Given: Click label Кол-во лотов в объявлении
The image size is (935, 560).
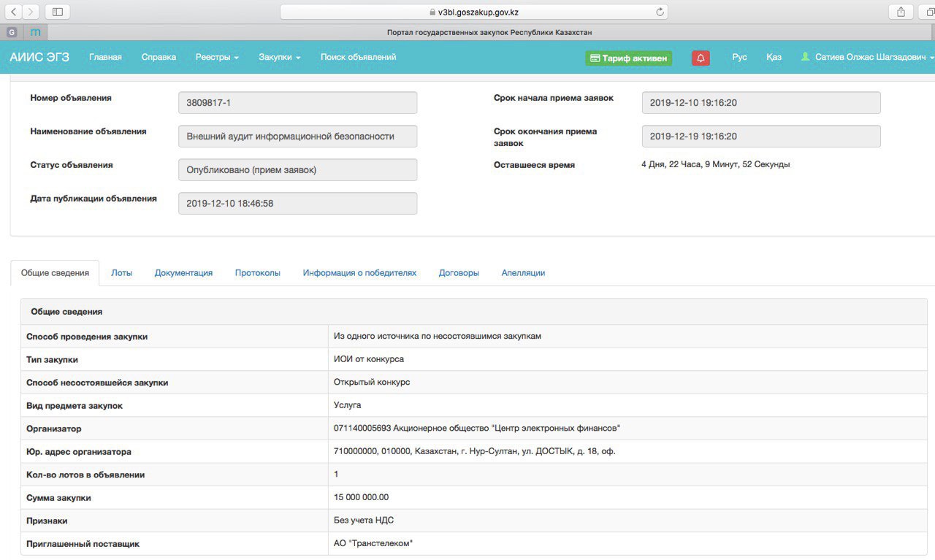Looking at the screenshot, I should 85,475.
